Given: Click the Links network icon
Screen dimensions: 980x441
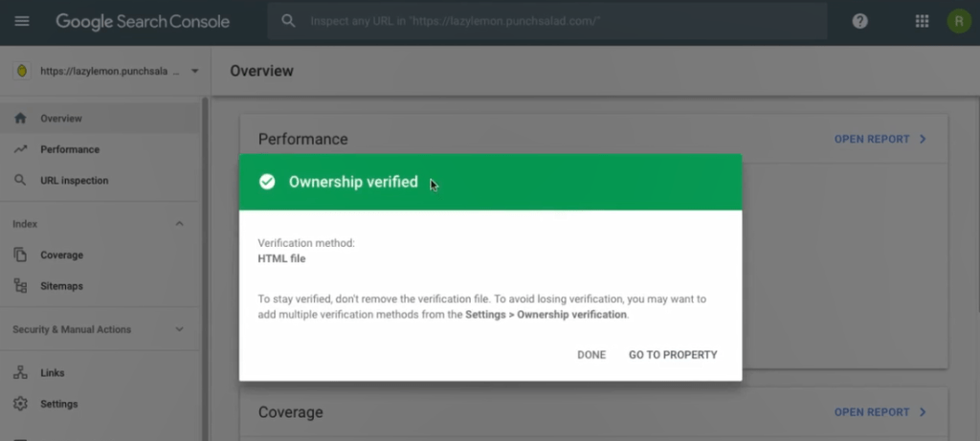Looking at the screenshot, I should click(21, 373).
